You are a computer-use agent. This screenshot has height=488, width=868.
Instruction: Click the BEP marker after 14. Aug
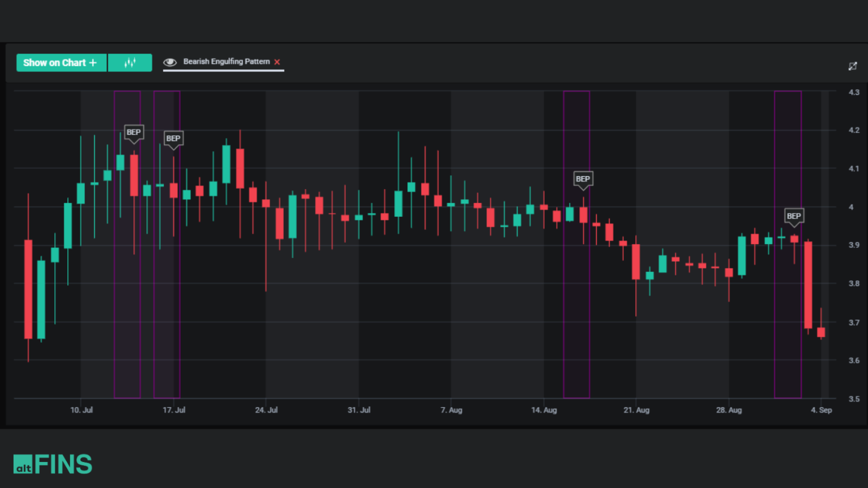coord(583,180)
